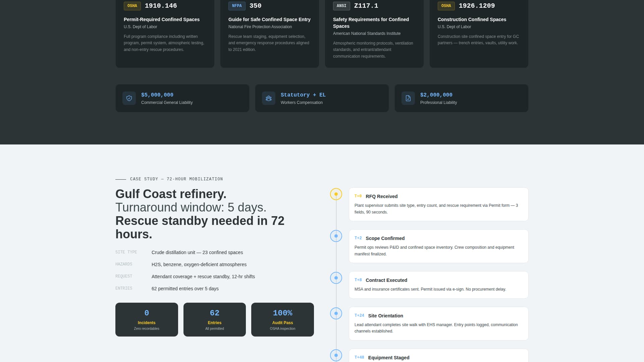Click the shield icon beside Commercial General Liability
Viewport: 644px width, 362px height.
129,98
